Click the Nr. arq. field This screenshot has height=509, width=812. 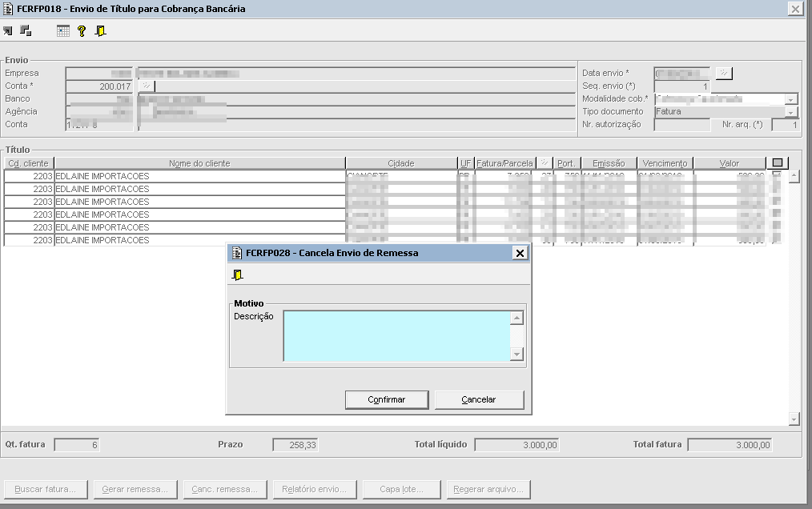tap(785, 125)
